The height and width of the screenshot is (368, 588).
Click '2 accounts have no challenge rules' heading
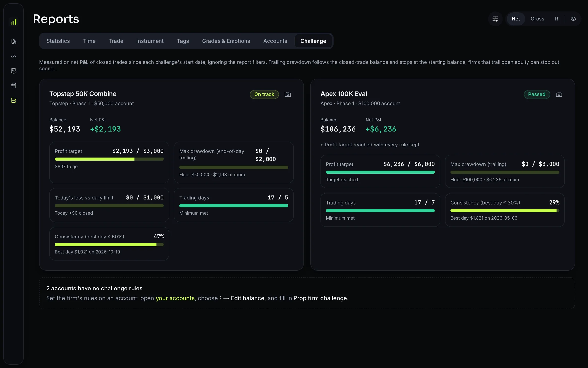pos(94,288)
